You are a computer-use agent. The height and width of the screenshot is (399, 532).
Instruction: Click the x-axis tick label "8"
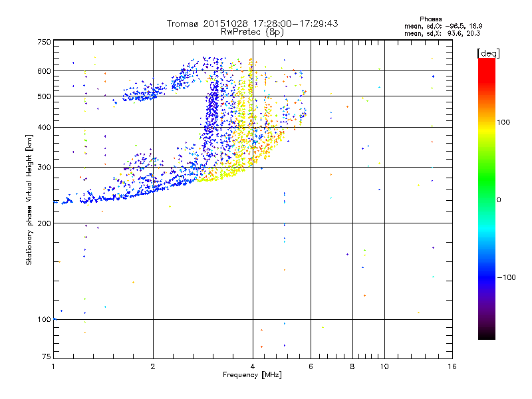(x=352, y=366)
